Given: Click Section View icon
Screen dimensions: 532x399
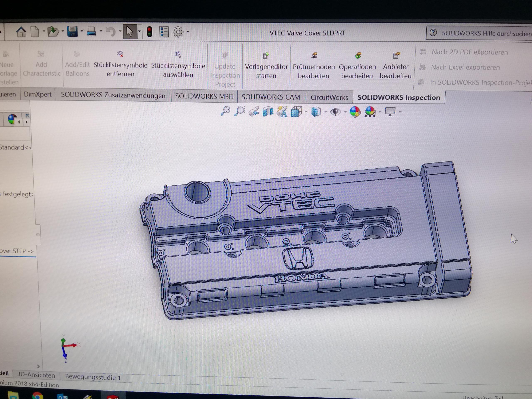Looking at the screenshot, I should pyautogui.click(x=268, y=112).
